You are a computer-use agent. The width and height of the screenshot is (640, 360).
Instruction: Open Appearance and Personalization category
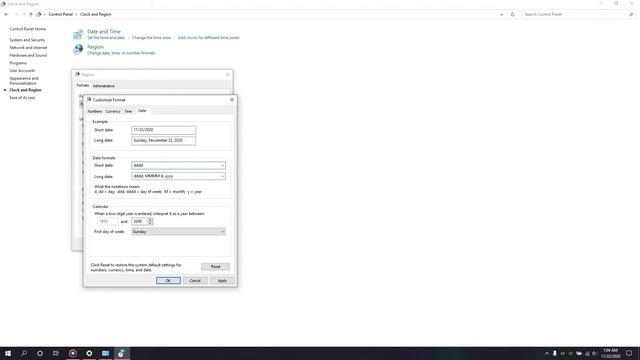coord(24,80)
